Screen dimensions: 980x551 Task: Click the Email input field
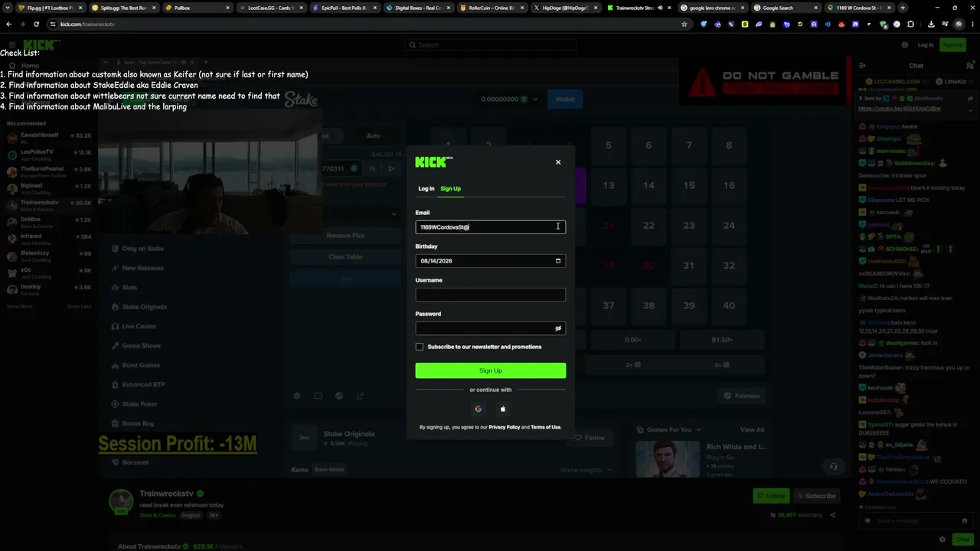[490, 227]
